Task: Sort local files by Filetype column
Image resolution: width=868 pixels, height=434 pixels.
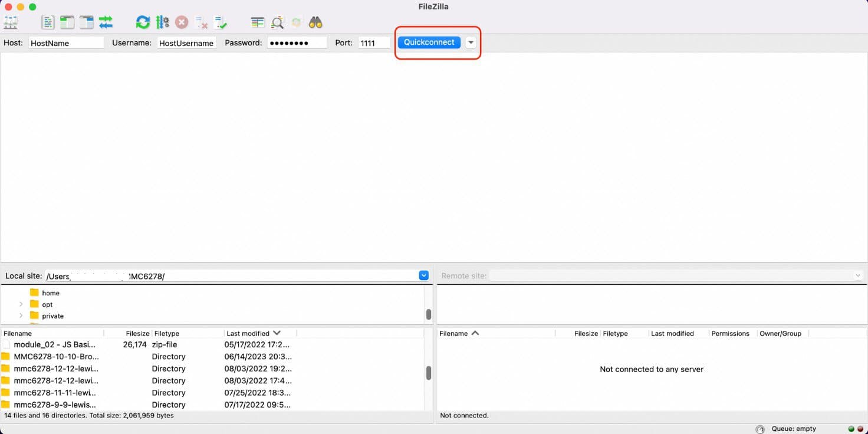Action: coord(188,333)
